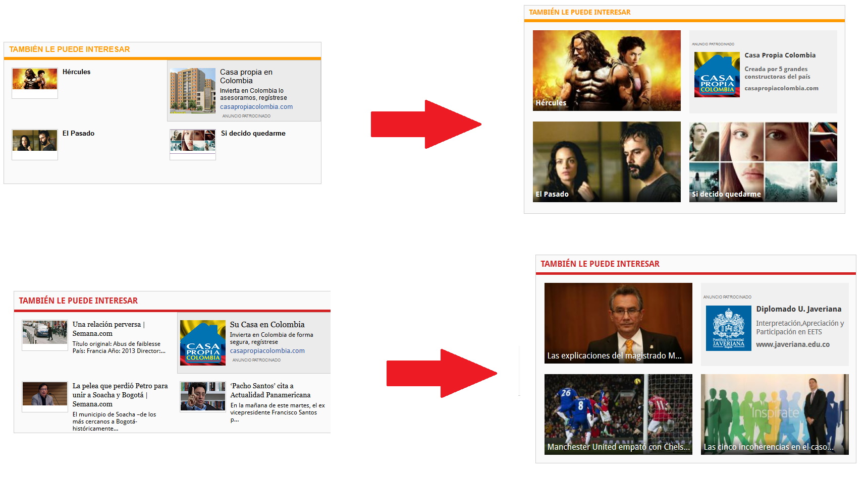Open the small Hércules title link
This screenshot has width=868, height=479.
[x=77, y=72]
